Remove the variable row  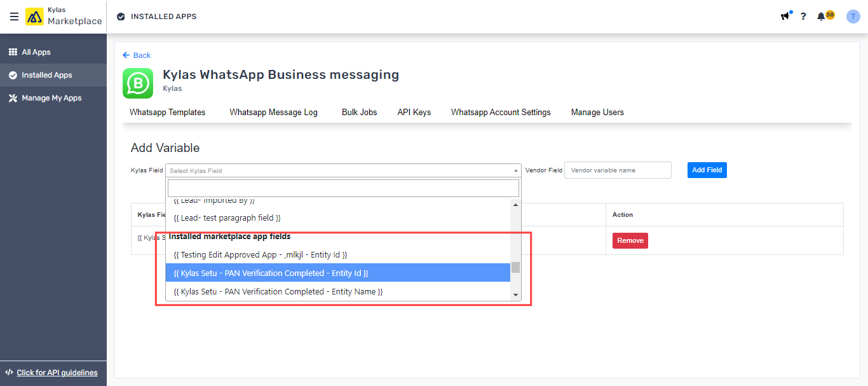click(x=630, y=240)
